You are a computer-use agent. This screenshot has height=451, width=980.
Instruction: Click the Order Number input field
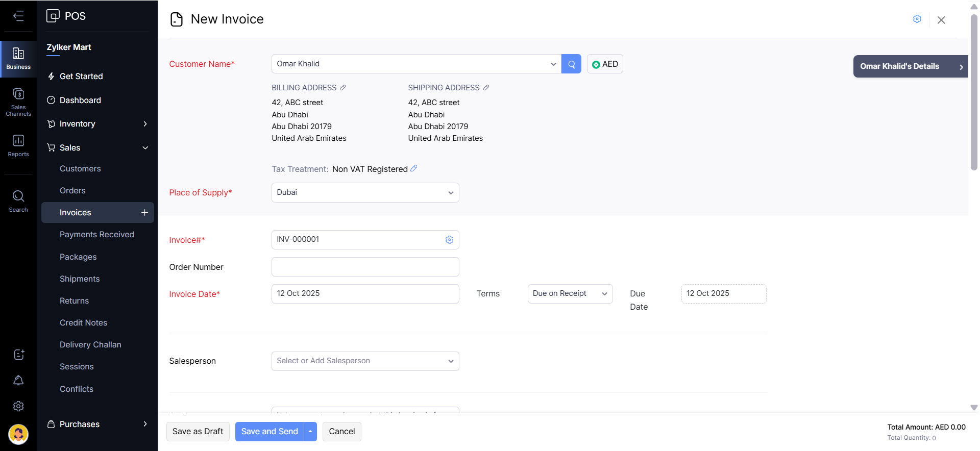click(x=365, y=267)
